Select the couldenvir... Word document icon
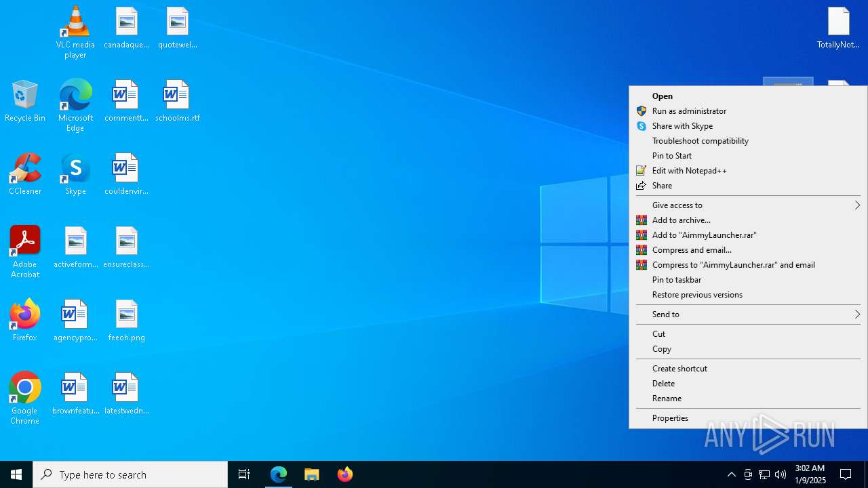The height and width of the screenshot is (488, 868). [126, 174]
